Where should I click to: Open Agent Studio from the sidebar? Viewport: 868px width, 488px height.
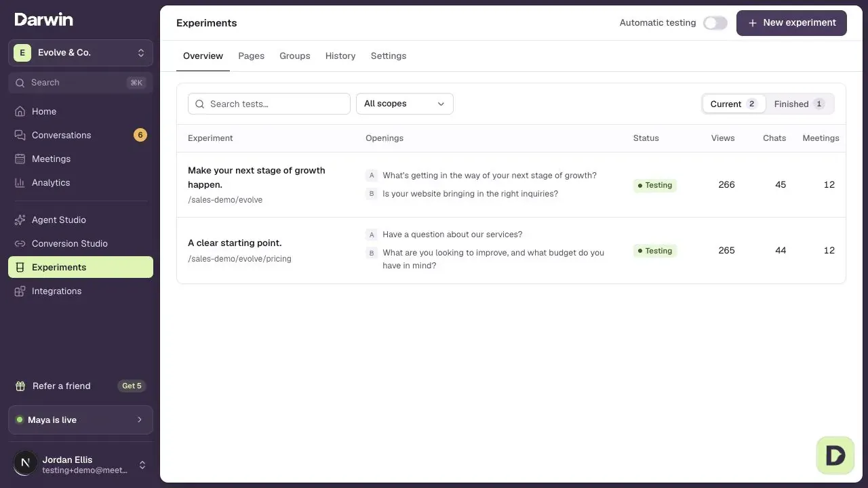coord(81,220)
